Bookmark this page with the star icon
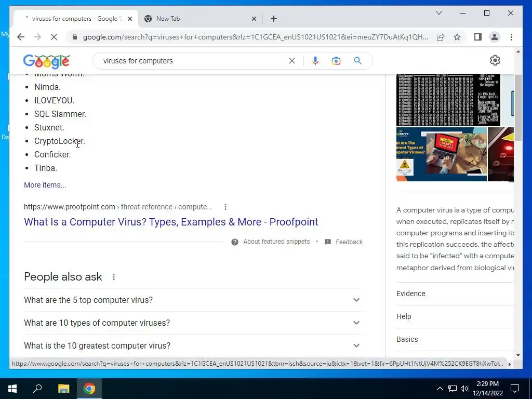 (x=457, y=37)
